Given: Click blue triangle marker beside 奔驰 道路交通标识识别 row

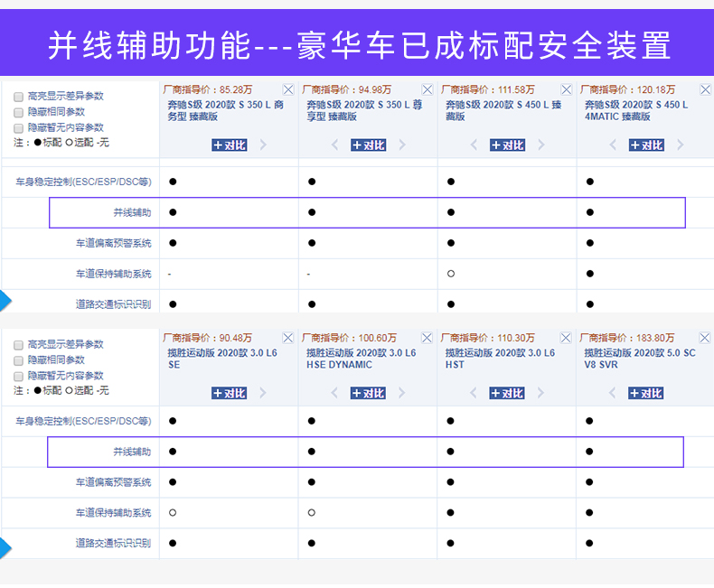Looking at the screenshot, I should [x=5, y=301].
